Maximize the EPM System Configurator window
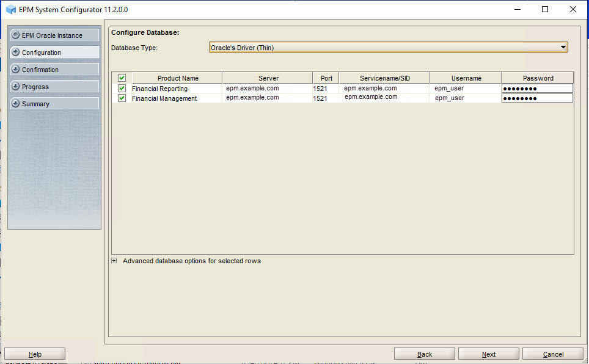Image resolution: width=589 pixels, height=364 pixels. 545,9
